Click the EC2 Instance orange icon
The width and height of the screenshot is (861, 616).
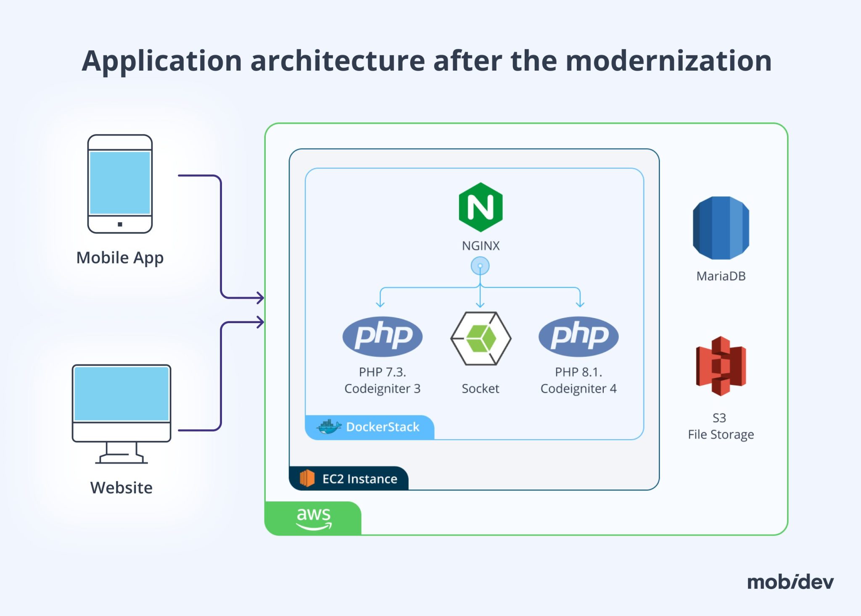pos(307,478)
